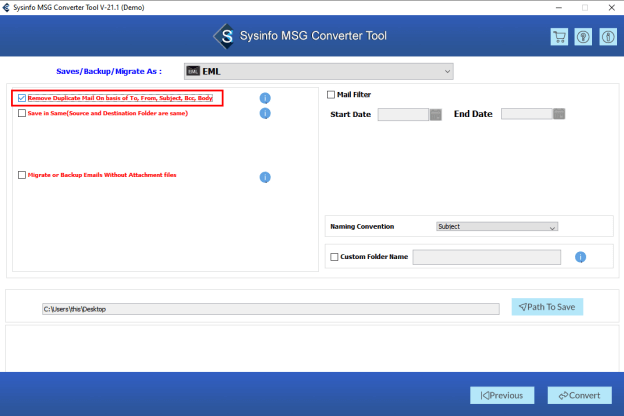624x416 pixels.
Task: Click the Naming Convention label
Action: tap(362, 227)
